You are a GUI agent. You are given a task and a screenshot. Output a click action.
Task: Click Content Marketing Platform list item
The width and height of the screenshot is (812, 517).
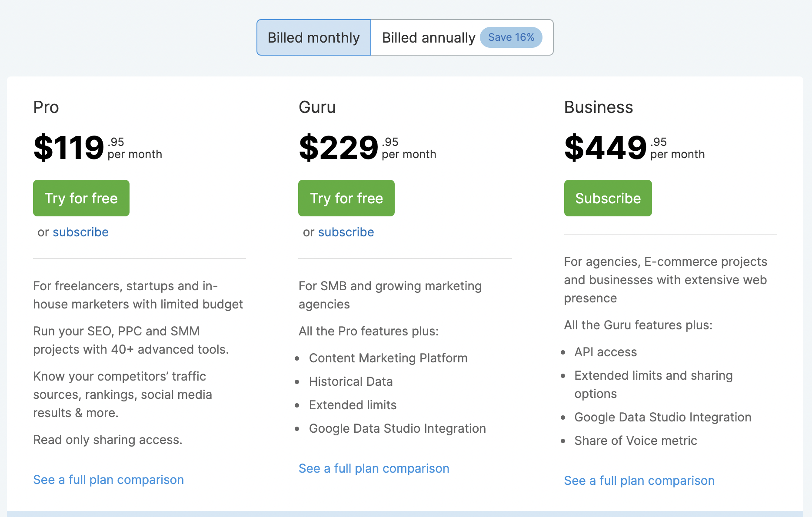[x=388, y=358]
